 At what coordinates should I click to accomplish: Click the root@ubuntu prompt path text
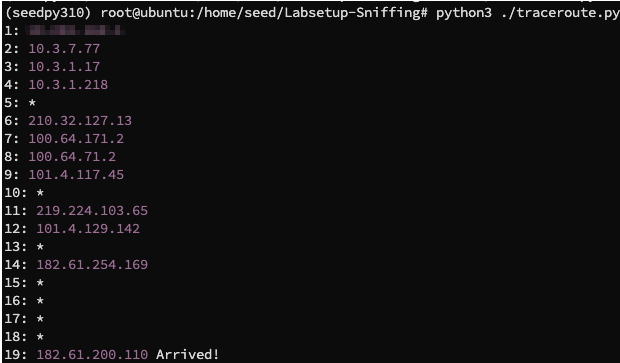(x=264, y=13)
